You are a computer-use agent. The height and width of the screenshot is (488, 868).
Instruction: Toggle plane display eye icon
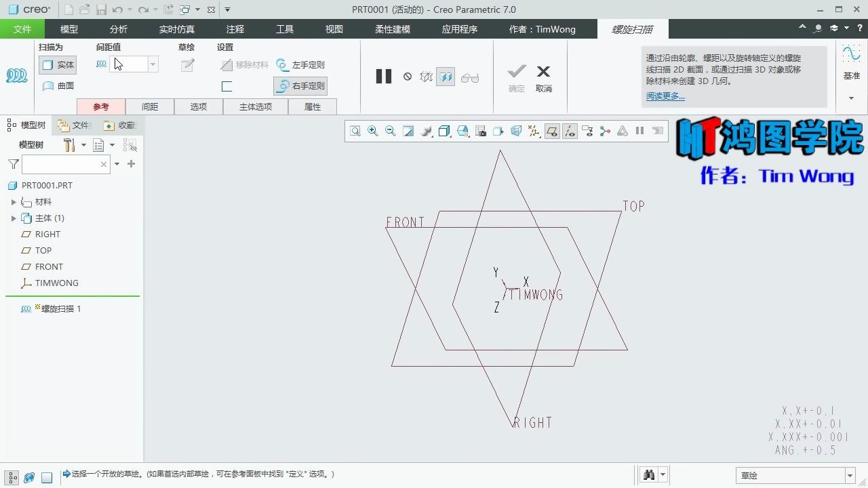552,131
